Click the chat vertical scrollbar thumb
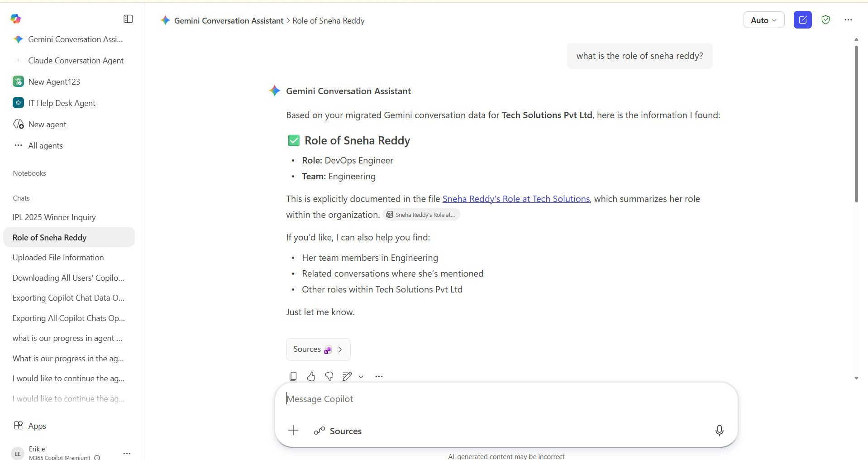 pyautogui.click(x=856, y=124)
